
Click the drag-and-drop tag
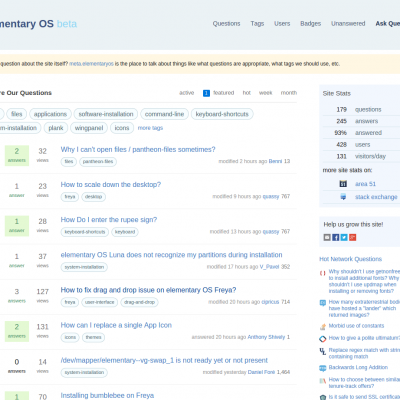coord(139,302)
